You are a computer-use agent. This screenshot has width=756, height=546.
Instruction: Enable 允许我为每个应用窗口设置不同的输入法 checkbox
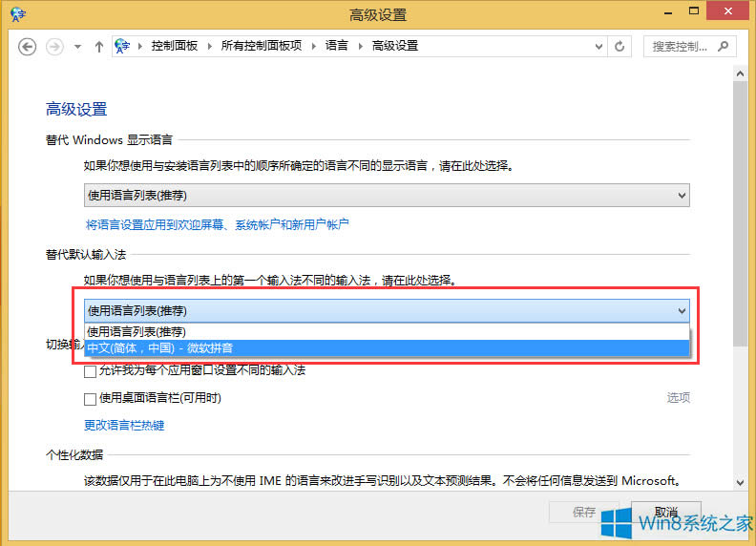91,369
